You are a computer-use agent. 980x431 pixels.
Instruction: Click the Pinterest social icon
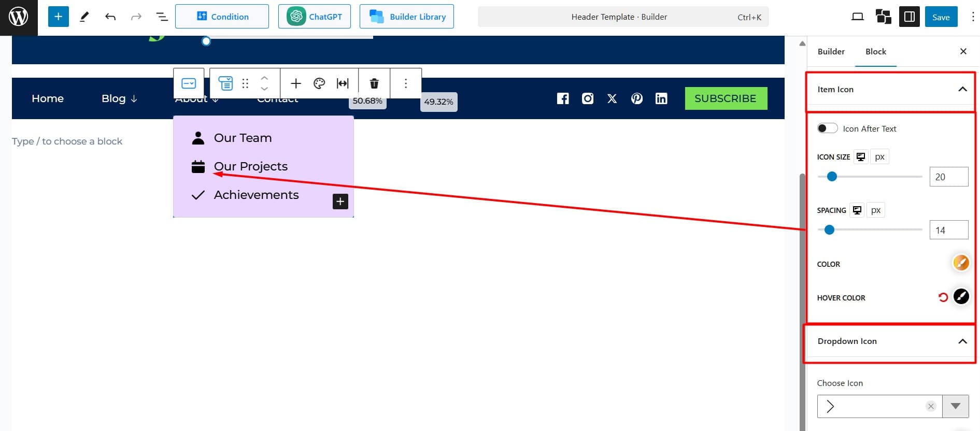pos(636,98)
